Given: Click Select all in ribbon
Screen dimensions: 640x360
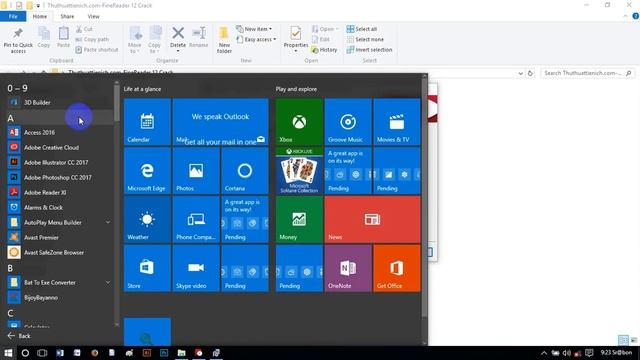Looking at the screenshot, I should (362, 29).
